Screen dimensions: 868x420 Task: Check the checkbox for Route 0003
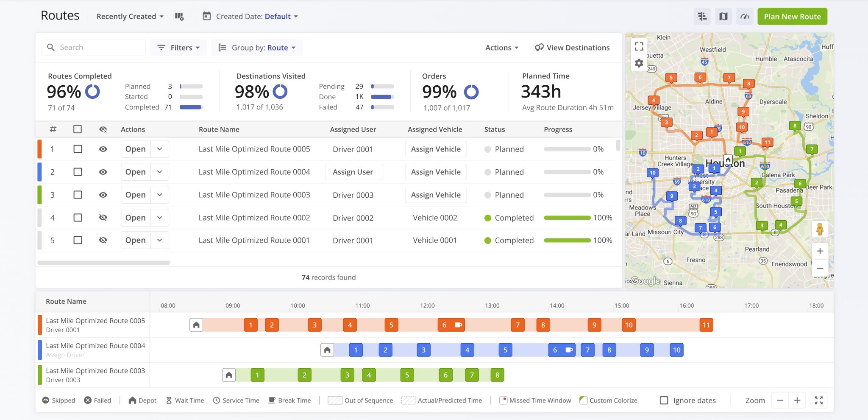click(78, 195)
